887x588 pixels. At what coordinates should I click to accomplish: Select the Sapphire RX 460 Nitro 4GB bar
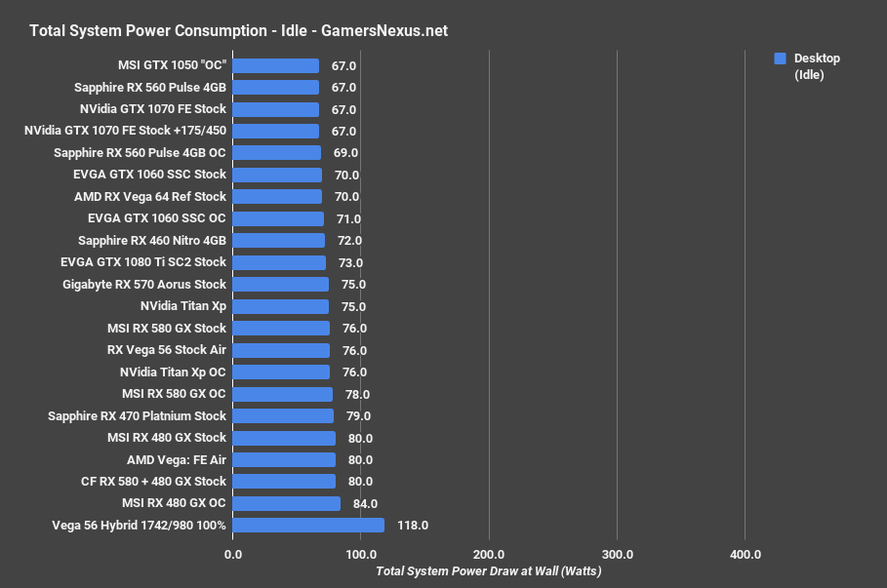279,241
